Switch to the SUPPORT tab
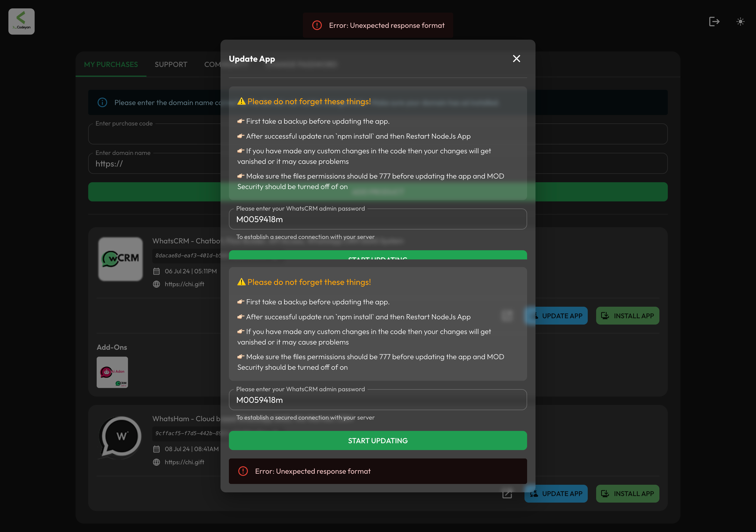The image size is (756, 532). click(171, 65)
